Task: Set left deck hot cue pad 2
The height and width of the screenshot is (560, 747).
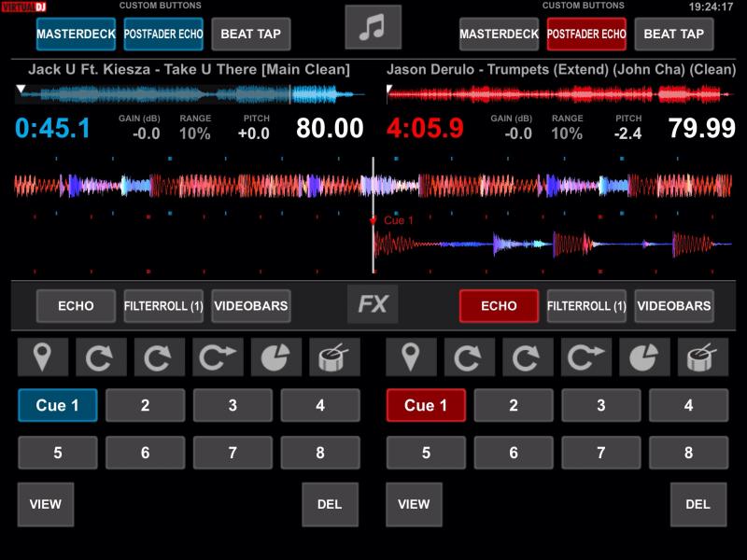Action: tap(146, 405)
